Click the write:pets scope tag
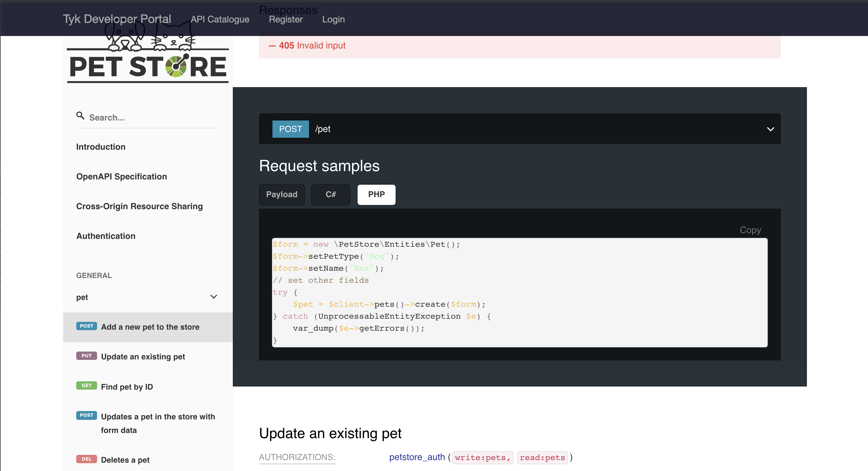 (483, 457)
